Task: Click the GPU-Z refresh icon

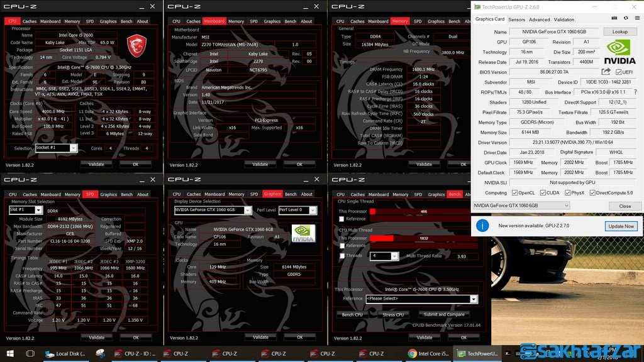Action: point(626,18)
